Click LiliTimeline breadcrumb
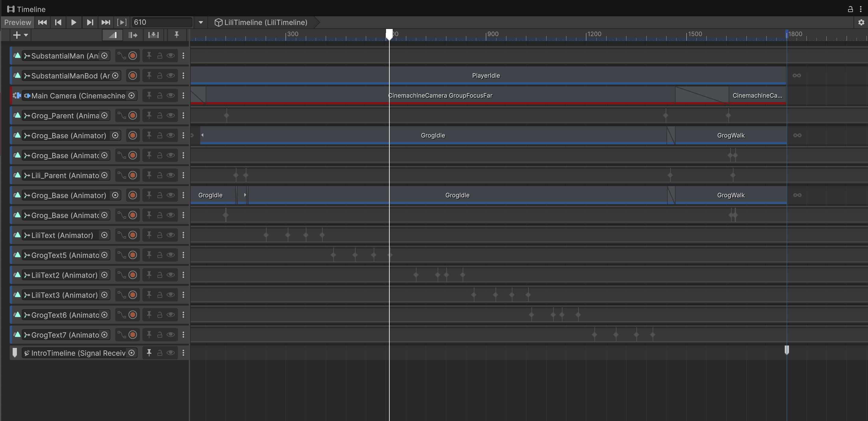The width and height of the screenshot is (868, 421). pyautogui.click(x=265, y=22)
